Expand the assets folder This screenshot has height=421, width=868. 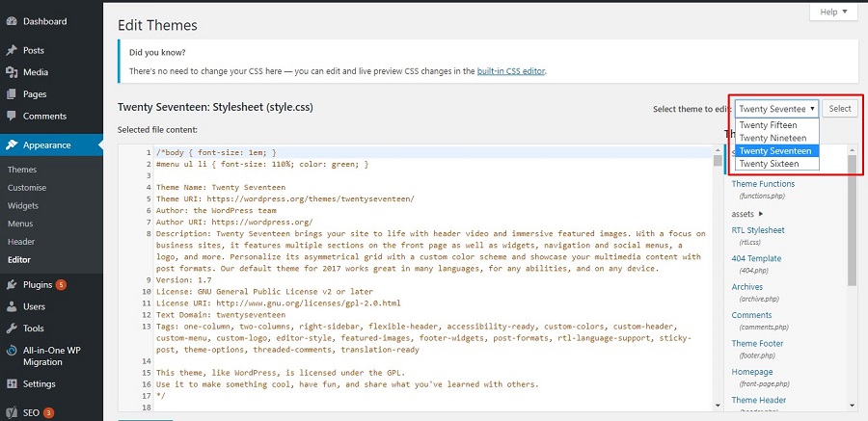(747, 213)
